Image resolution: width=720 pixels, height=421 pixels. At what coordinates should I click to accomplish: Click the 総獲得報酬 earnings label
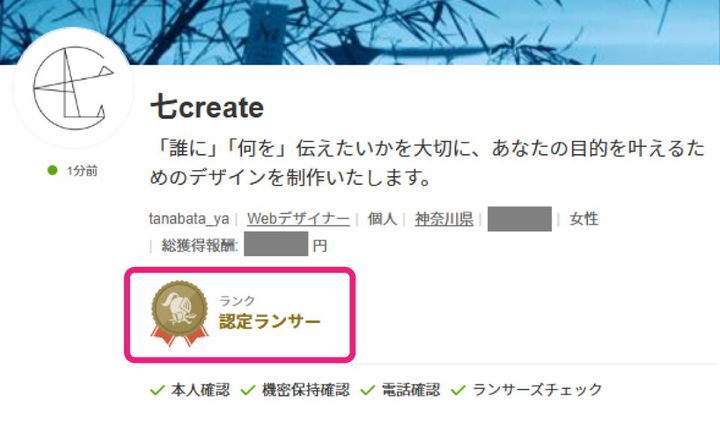tap(200, 246)
